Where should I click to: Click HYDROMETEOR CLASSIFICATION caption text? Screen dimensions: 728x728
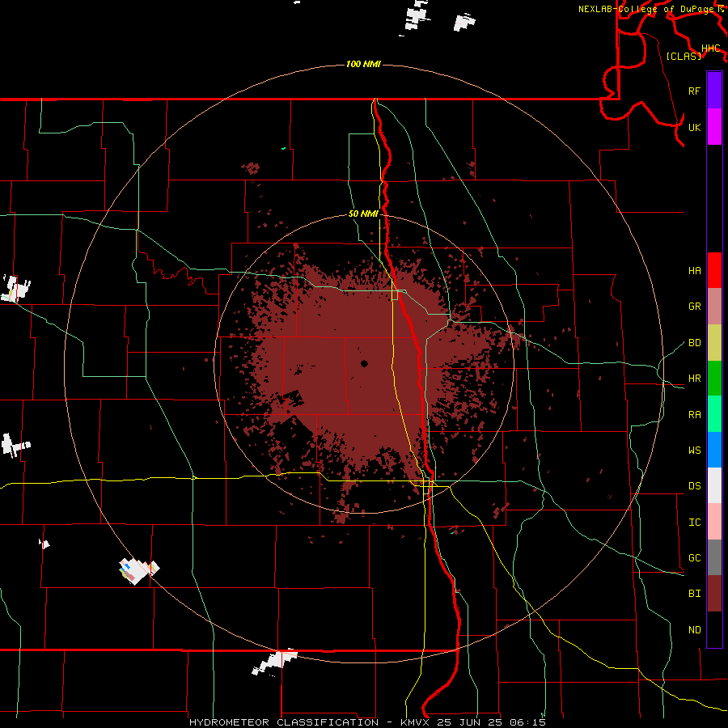pos(284,722)
